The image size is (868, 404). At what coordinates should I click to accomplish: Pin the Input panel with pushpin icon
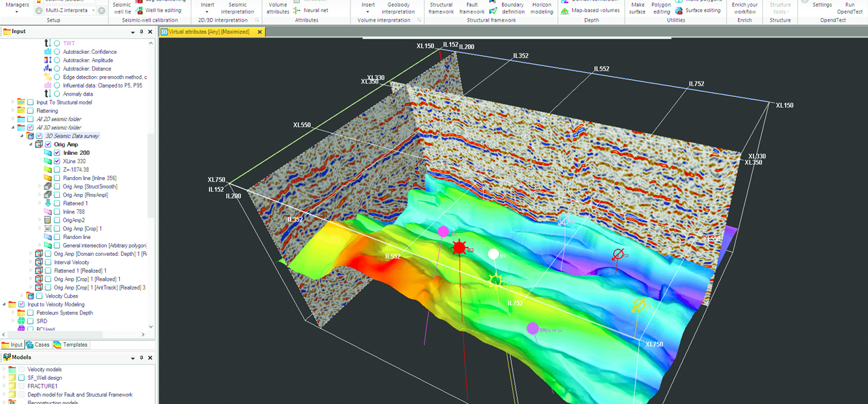(142, 32)
